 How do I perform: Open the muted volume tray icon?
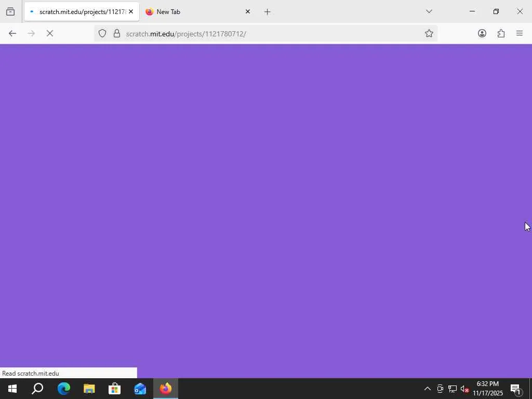[464, 389]
